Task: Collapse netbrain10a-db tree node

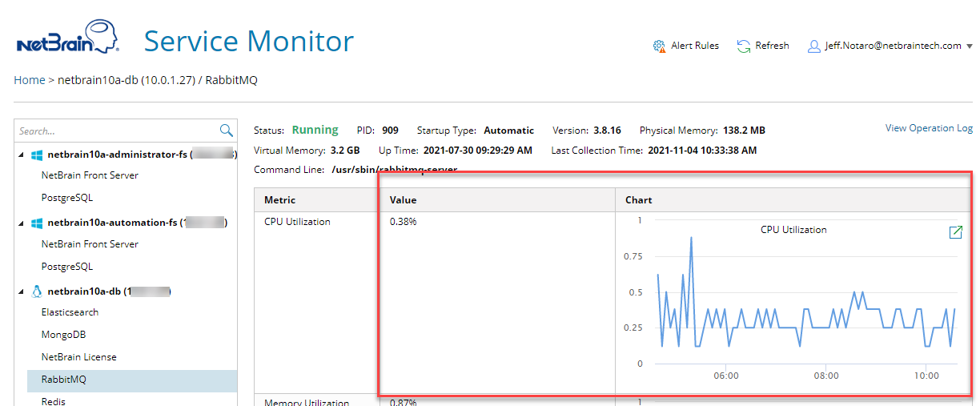Action: [22, 292]
